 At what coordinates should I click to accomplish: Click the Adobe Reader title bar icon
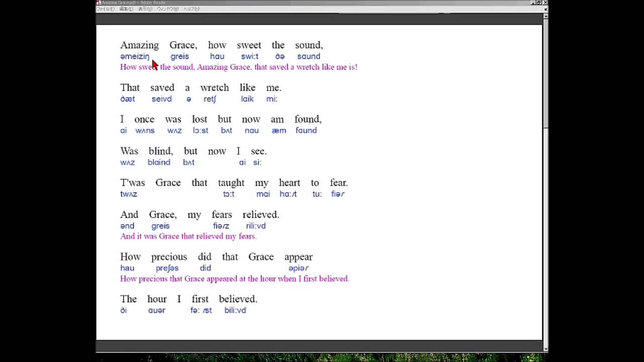(x=99, y=3)
